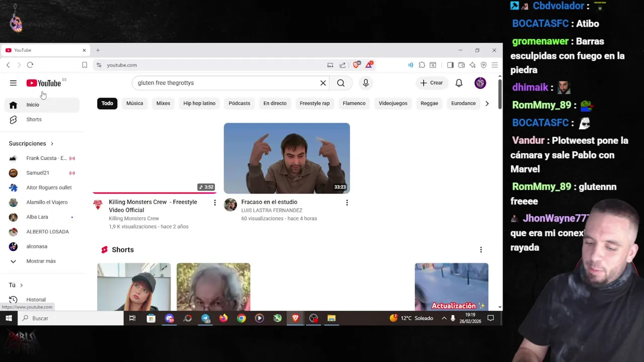644x362 pixels.
Task: Select the Eurodance chip
Action: (463, 104)
